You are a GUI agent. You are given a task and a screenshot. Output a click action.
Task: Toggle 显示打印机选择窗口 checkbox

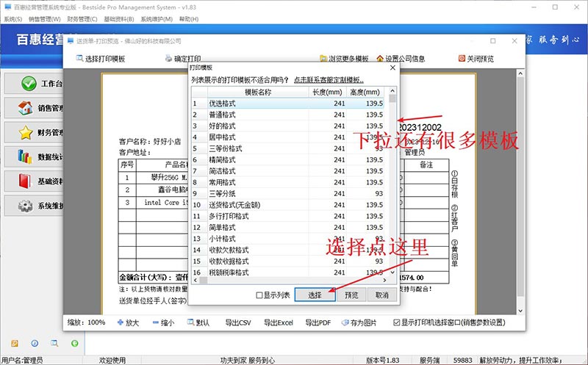[396, 322]
